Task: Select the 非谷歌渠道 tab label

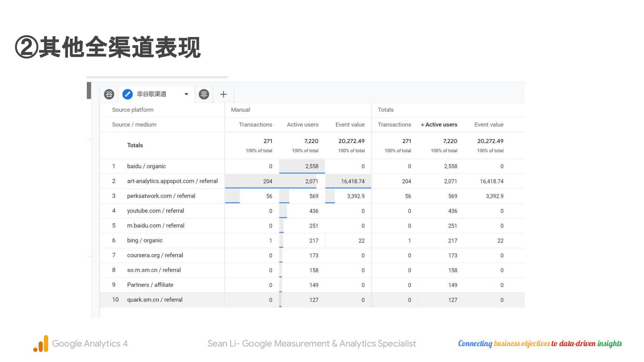Action: 151,94
